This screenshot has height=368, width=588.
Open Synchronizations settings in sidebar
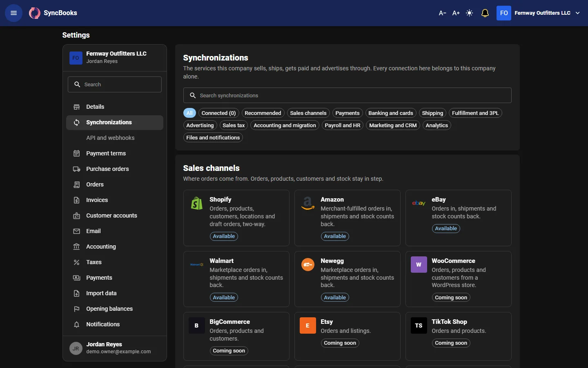(115, 122)
